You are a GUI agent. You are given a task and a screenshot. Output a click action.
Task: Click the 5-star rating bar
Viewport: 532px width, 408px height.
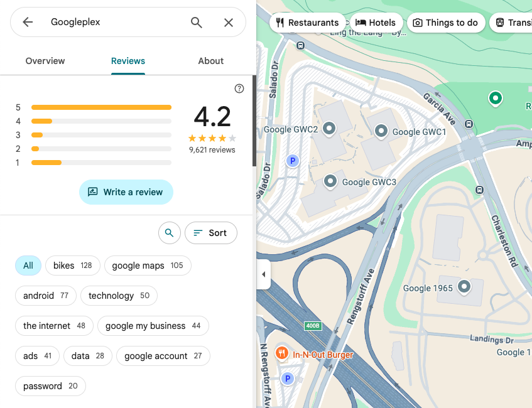pos(101,107)
